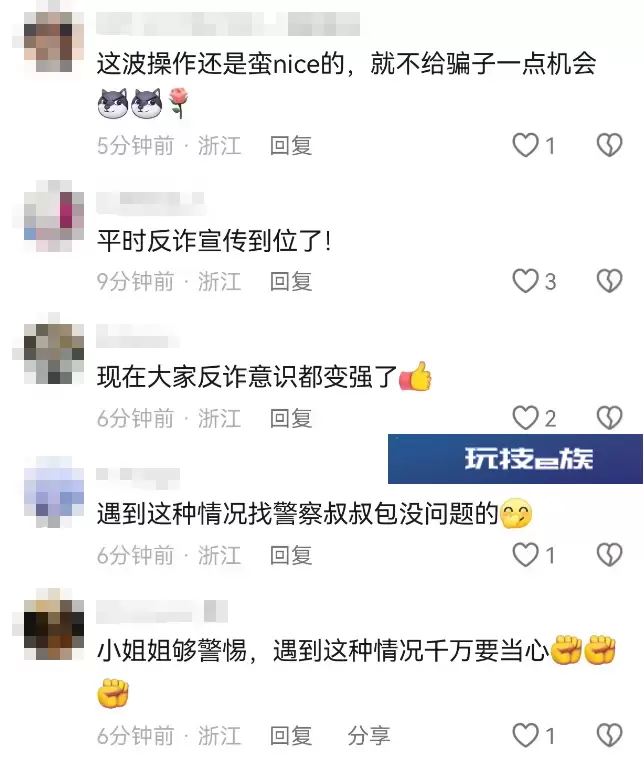Dislike the 蛮nice comment via broken heart

[609, 145]
